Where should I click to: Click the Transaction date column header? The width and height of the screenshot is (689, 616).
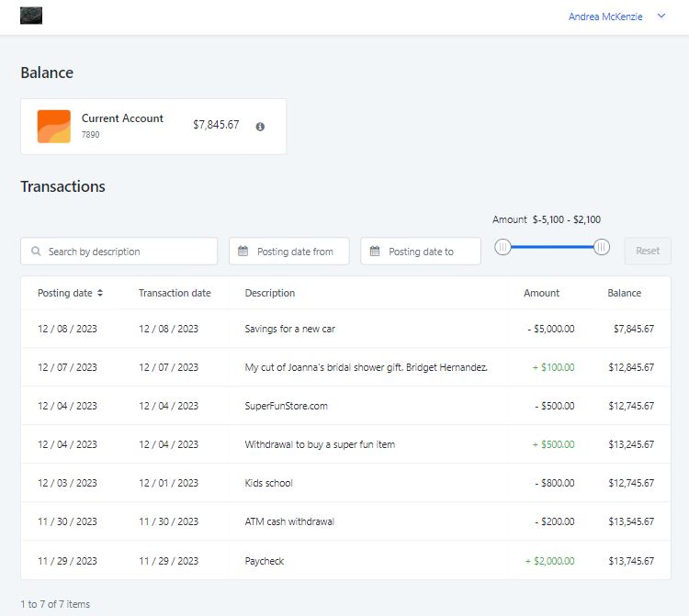tap(175, 294)
